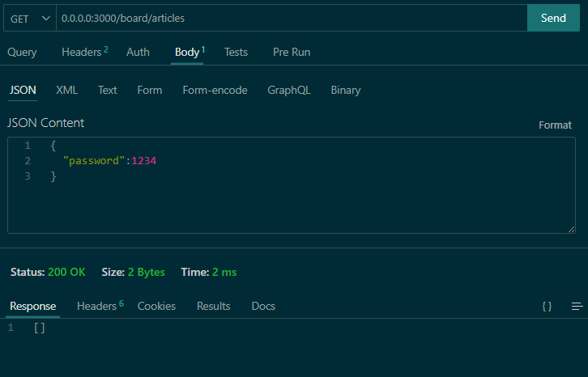Open the Results tab
The image size is (588, 377).
coord(213,306)
